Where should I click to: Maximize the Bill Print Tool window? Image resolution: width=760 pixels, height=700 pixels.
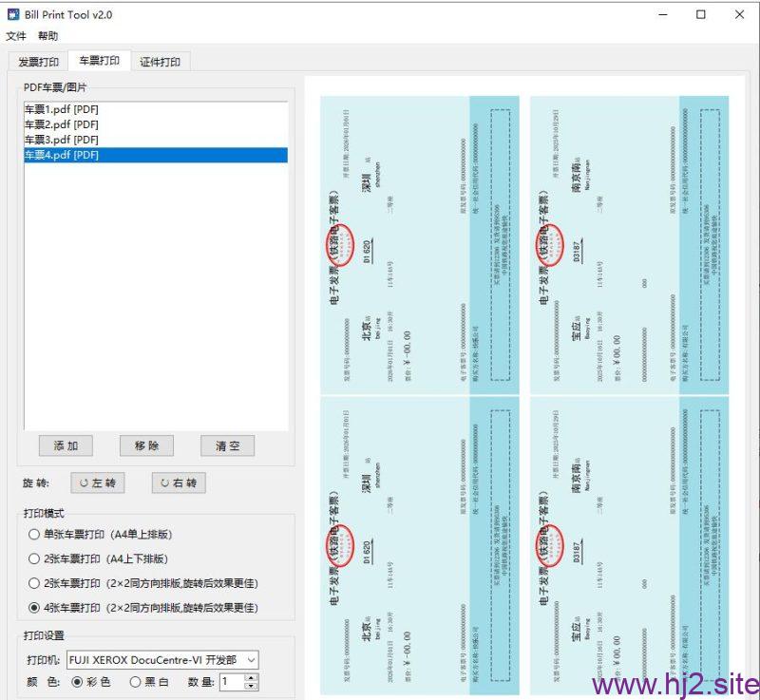[701, 14]
